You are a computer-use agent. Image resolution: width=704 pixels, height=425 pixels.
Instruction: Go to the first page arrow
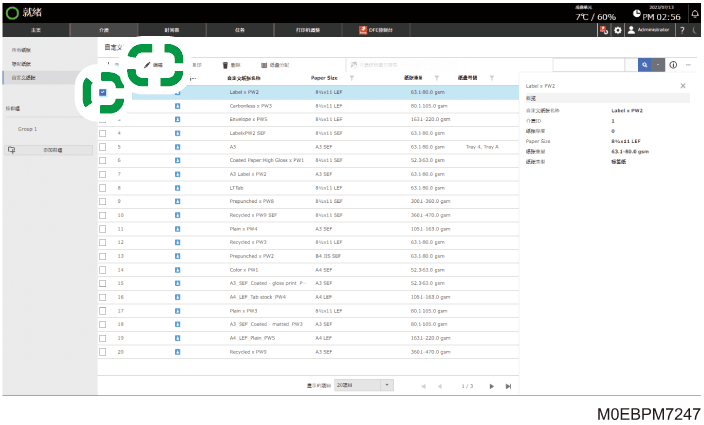tap(423, 386)
